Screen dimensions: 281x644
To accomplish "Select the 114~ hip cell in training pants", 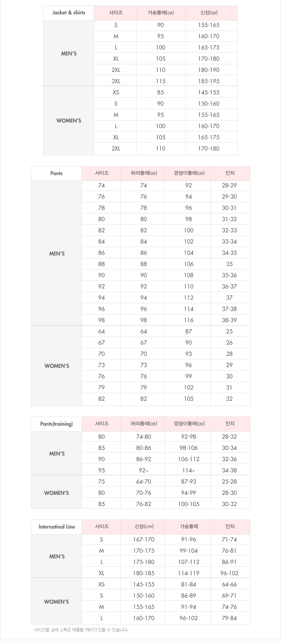I will [189, 470].
